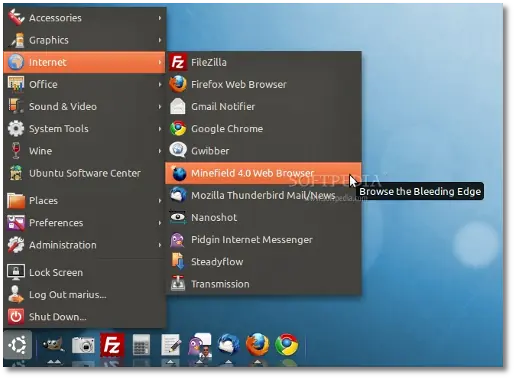Click the Office category icon
This screenshot has height=378, width=514.
[16, 84]
